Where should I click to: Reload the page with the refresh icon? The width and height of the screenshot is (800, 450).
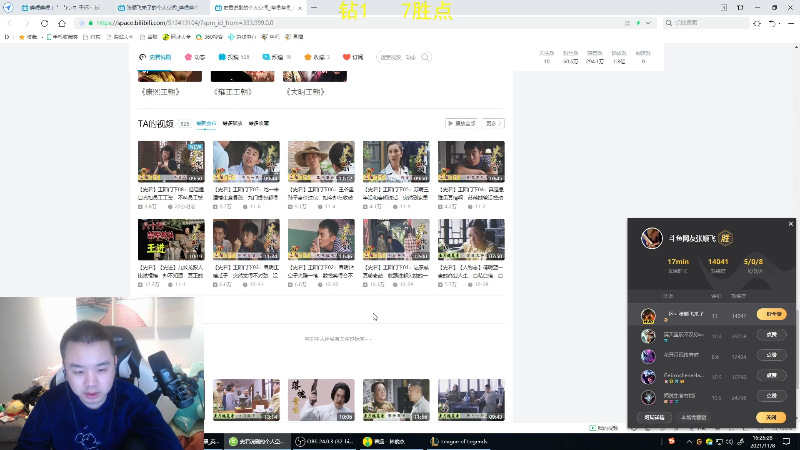(44, 23)
